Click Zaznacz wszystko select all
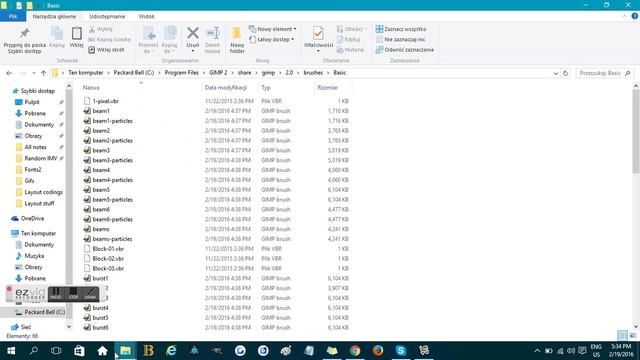The height and width of the screenshot is (360, 640). [x=401, y=29]
